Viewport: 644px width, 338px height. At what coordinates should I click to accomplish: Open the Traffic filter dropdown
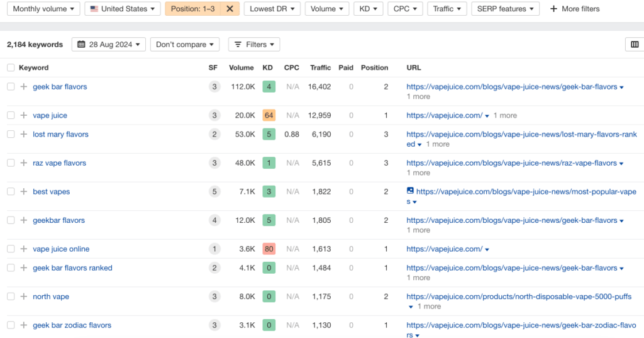pos(447,9)
